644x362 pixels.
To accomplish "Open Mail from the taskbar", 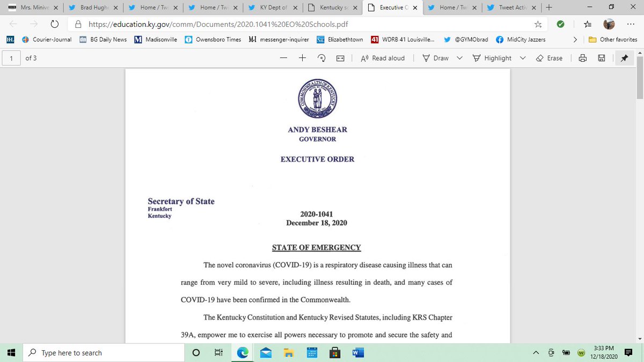I will (266, 352).
